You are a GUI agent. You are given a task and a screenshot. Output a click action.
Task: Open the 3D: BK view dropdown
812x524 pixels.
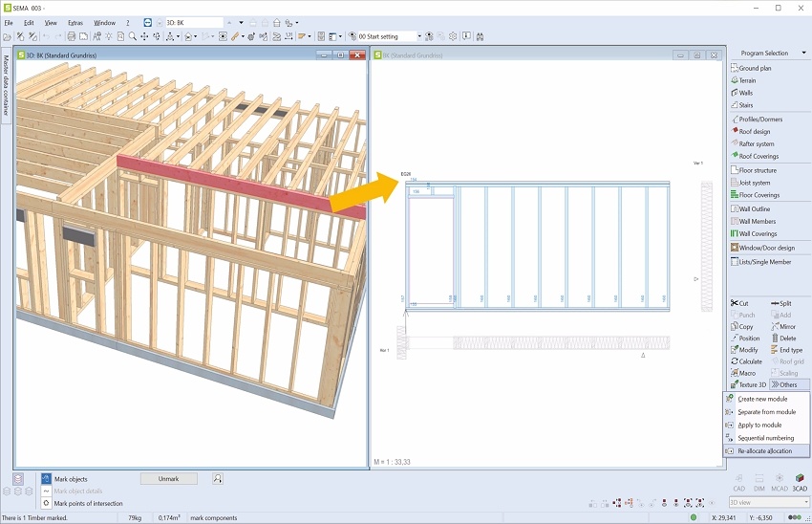241,23
